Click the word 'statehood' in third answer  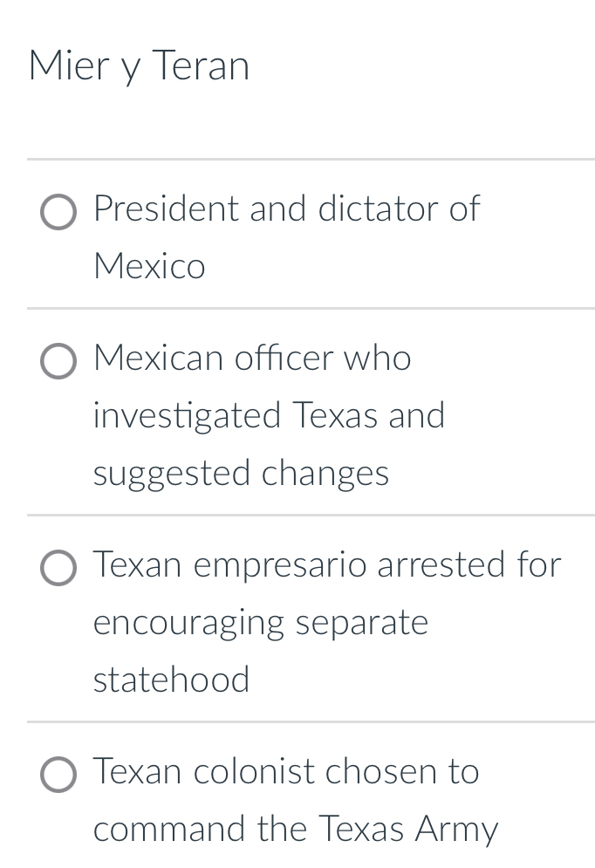point(171,680)
